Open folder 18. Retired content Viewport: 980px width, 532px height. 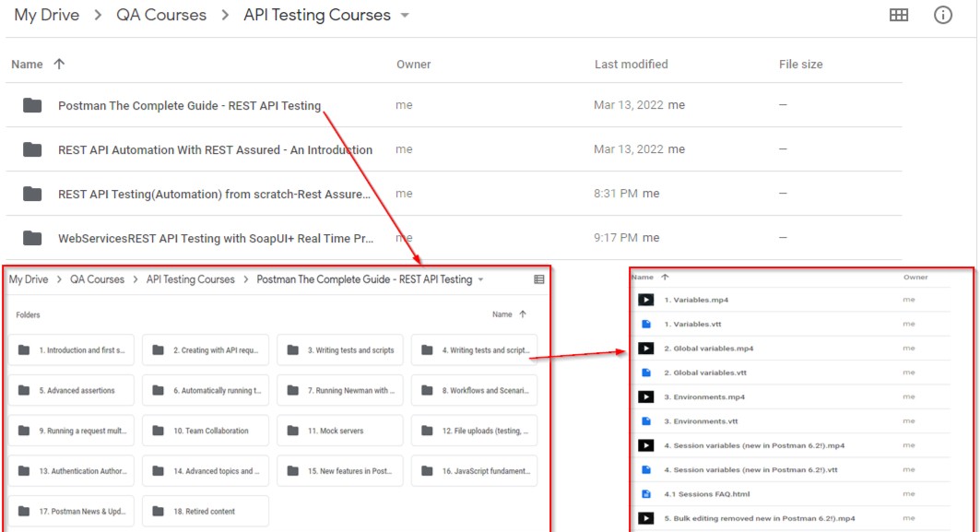point(206,512)
